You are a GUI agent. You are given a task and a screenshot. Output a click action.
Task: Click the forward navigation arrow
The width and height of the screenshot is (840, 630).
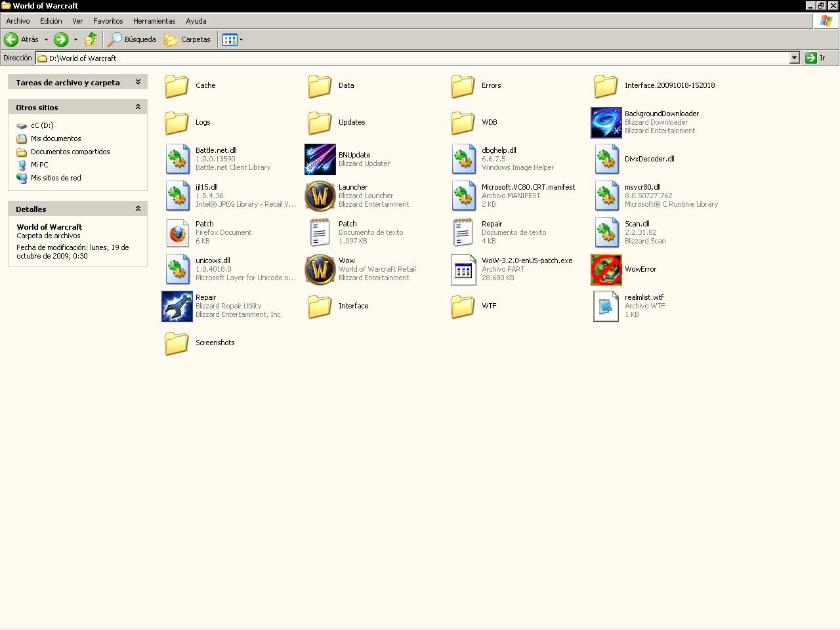pyautogui.click(x=61, y=39)
